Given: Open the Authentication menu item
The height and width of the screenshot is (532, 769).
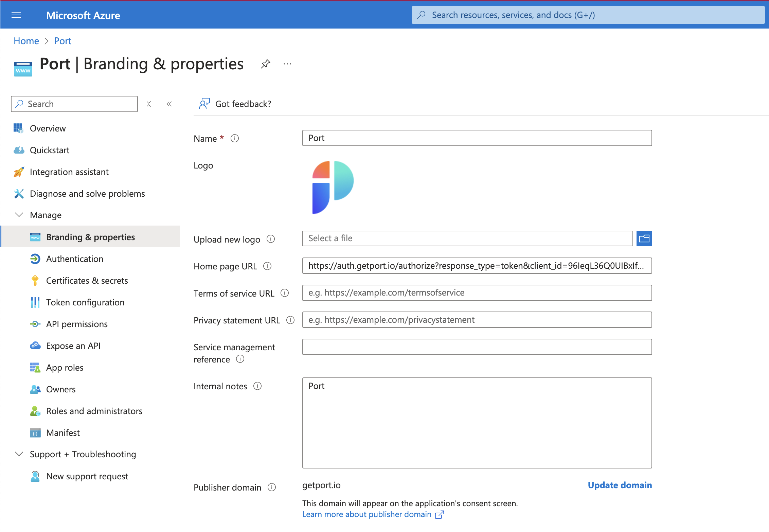Looking at the screenshot, I should click(74, 259).
